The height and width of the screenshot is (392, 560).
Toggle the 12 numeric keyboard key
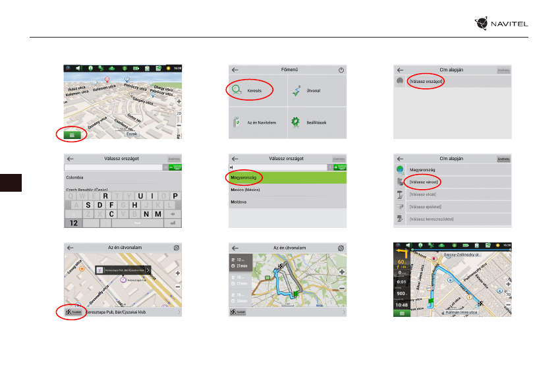[x=74, y=223]
